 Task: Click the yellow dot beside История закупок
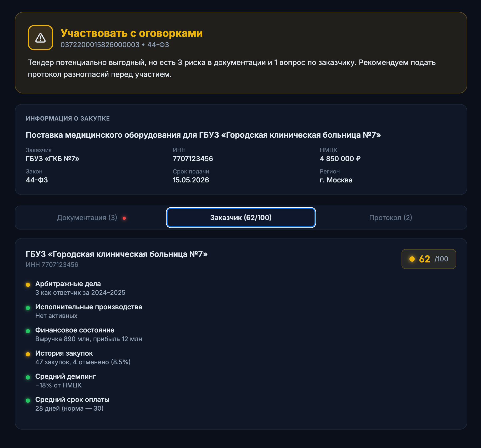coord(28,354)
